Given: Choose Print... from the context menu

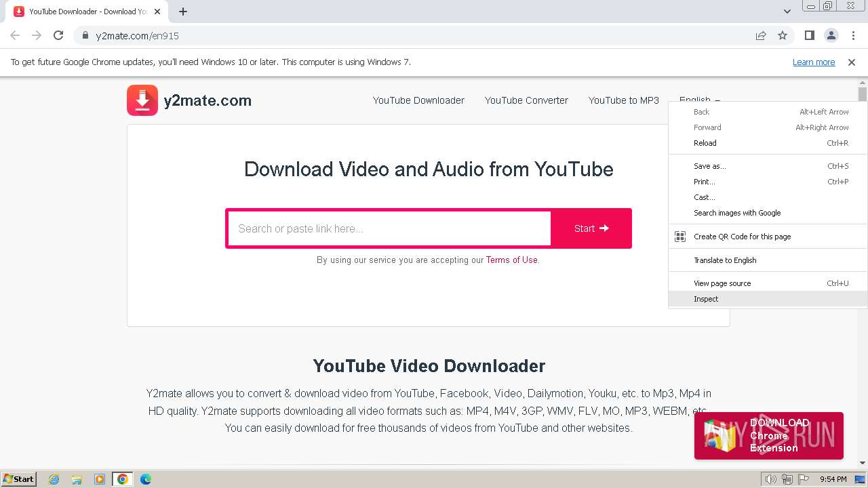Looking at the screenshot, I should pyautogui.click(x=768, y=182).
